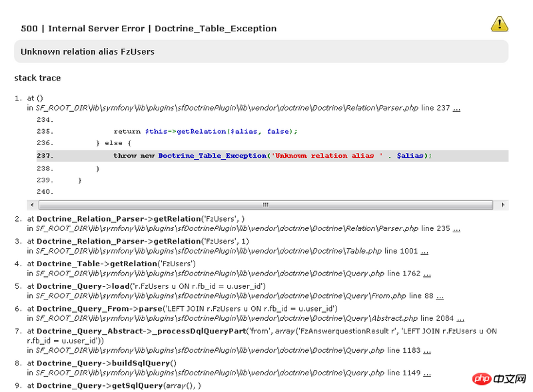Click the Table.php line 1001 file path
This screenshot has width=533, height=392.
[x=209, y=251]
